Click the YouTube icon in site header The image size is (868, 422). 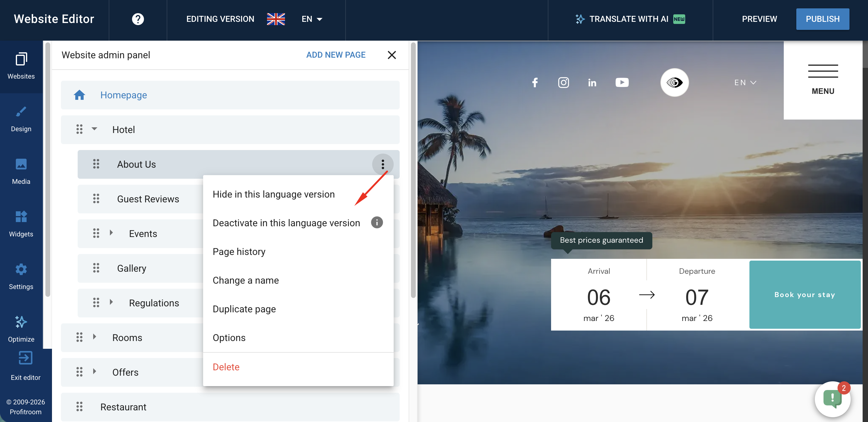click(622, 82)
